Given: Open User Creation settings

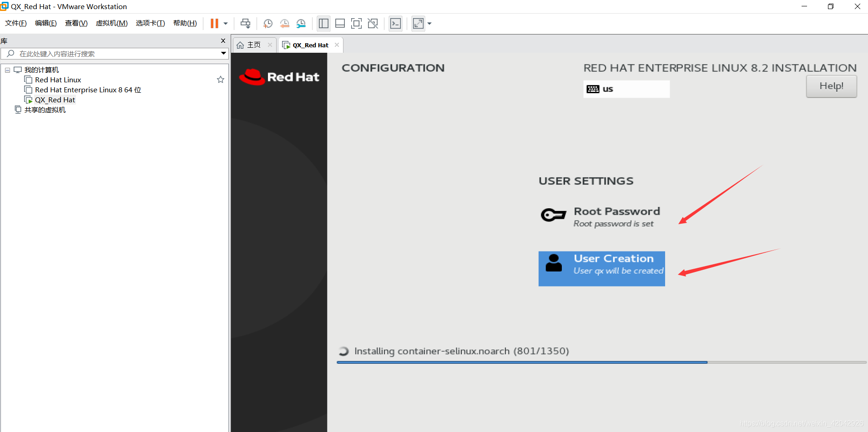Looking at the screenshot, I should click(x=601, y=269).
